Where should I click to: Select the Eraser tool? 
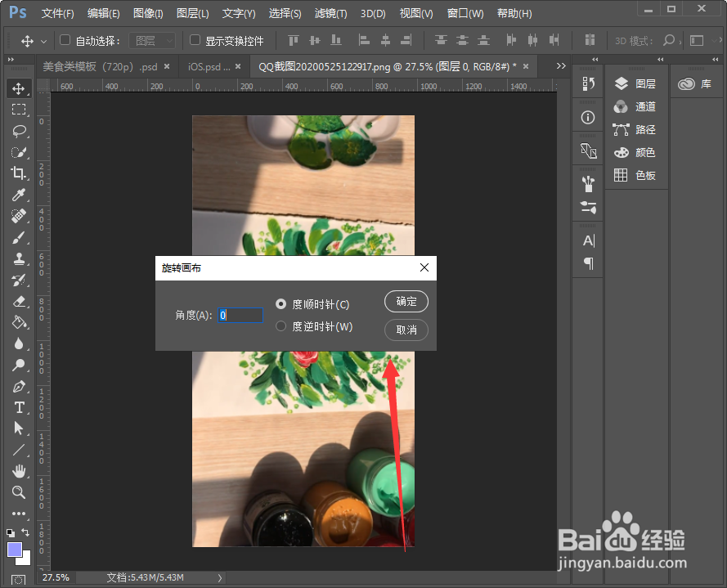click(x=19, y=302)
